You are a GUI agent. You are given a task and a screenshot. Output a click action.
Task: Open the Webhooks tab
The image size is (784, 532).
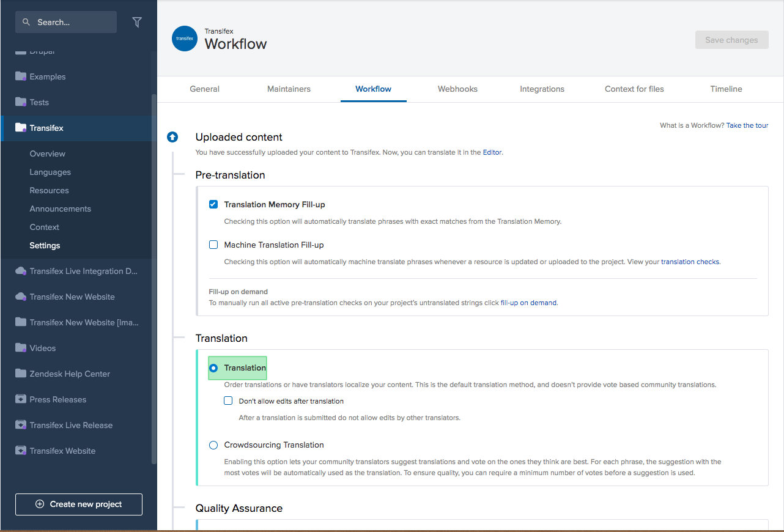[457, 89]
